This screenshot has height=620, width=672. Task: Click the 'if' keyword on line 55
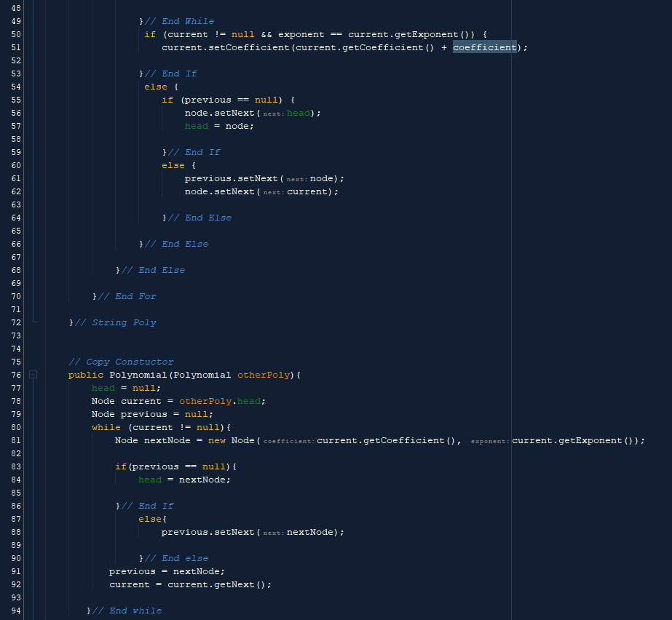tap(167, 100)
